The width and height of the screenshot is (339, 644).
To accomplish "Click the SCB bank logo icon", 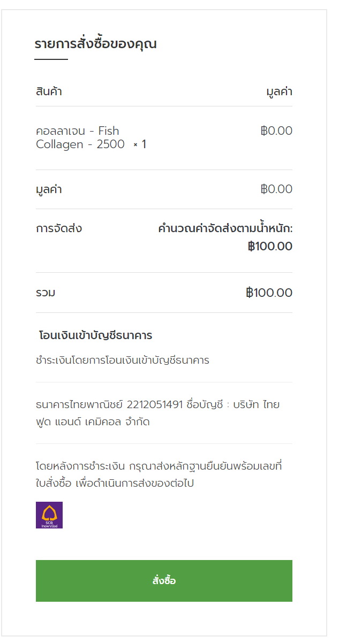I will click(49, 515).
